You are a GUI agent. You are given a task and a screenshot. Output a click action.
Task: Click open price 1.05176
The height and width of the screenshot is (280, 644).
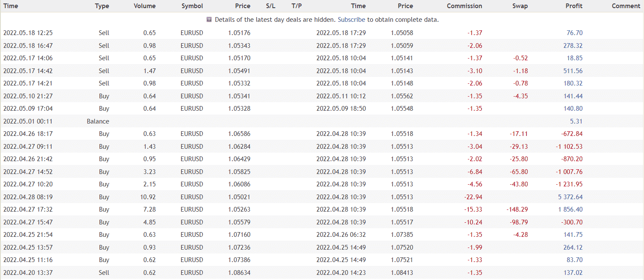(x=240, y=33)
